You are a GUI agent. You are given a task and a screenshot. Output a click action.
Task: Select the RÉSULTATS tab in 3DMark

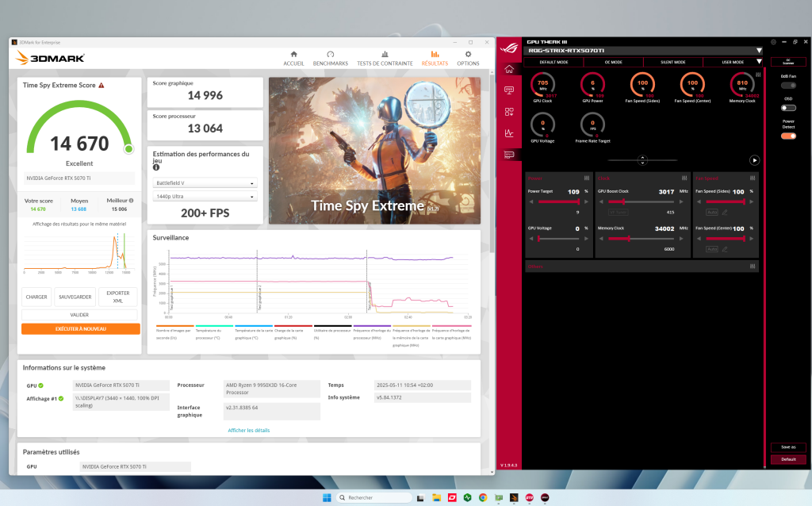point(435,59)
